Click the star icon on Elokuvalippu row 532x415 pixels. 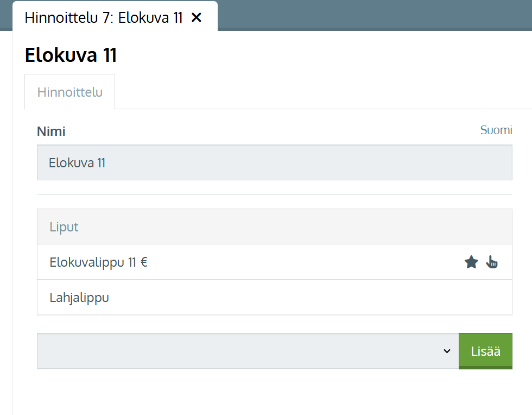pos(471,263)
